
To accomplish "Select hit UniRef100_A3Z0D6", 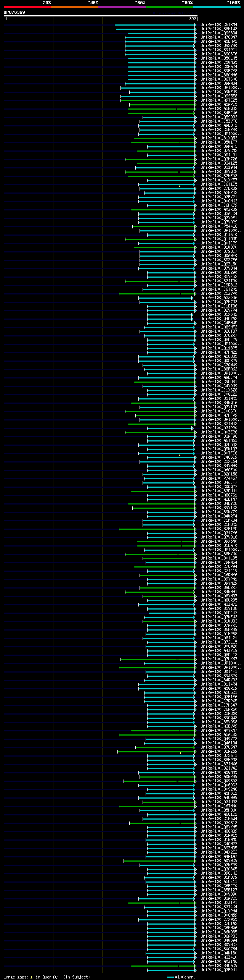I will click(219, 298).
